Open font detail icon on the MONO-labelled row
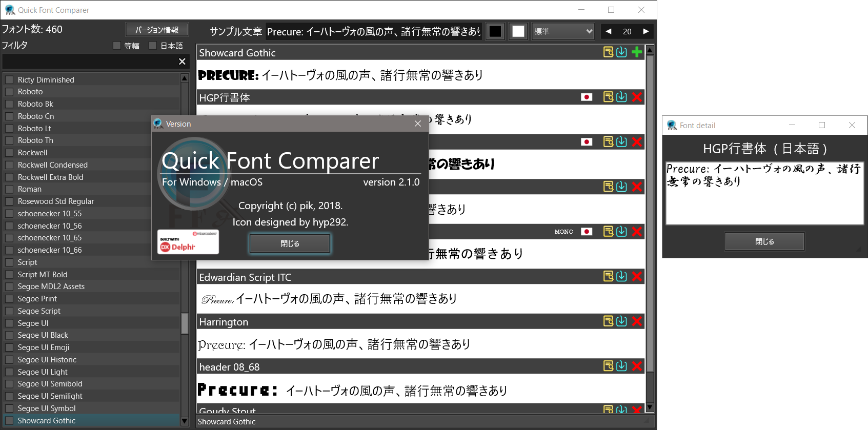This screenshot has height=430, width=868. [608, 231]
